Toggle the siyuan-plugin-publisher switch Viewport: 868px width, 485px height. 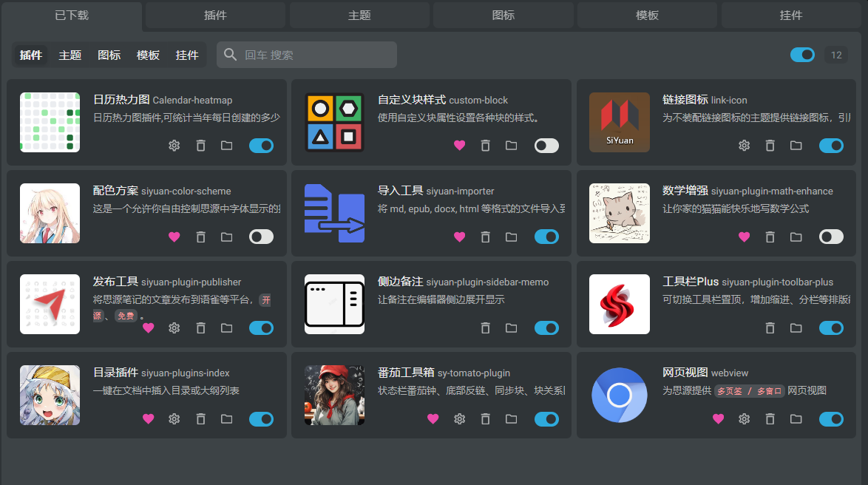(261, 328)
